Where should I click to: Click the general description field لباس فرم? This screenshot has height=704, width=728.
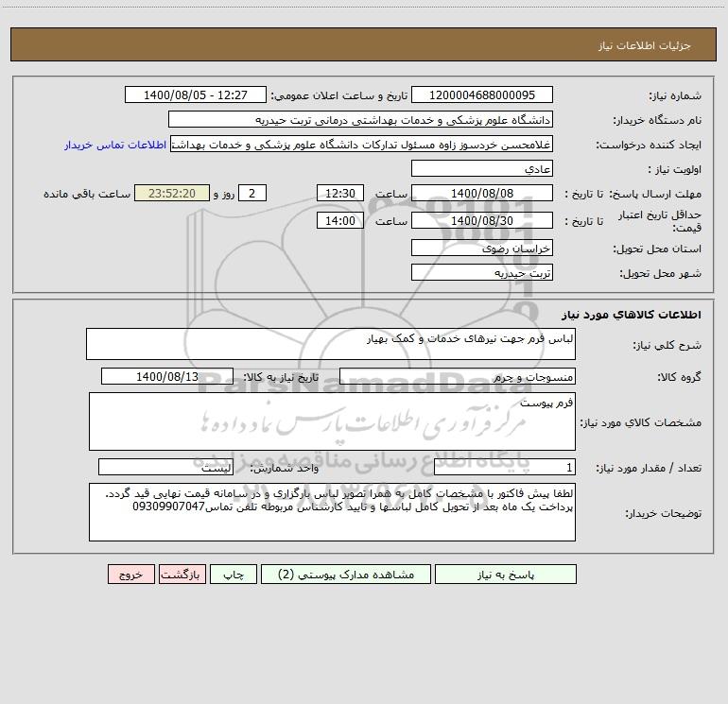pos(331,344)
